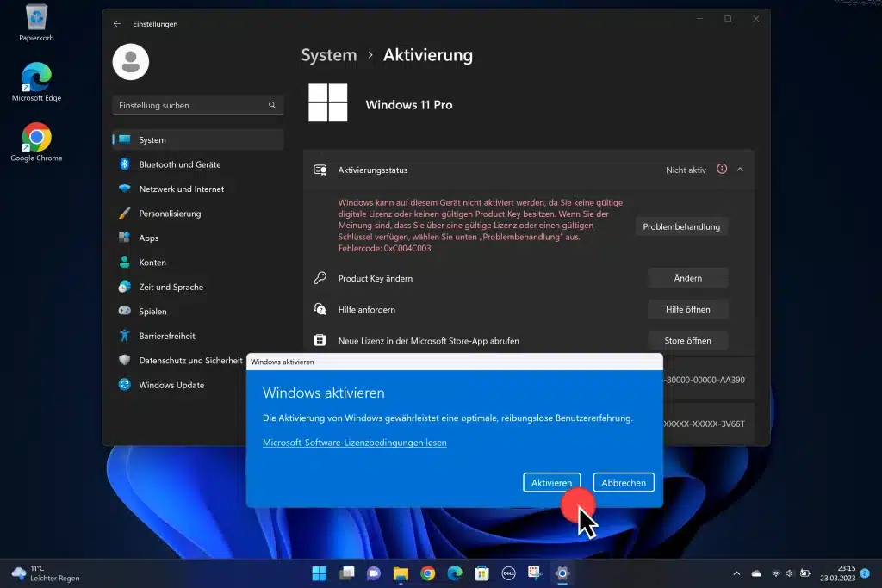Click the OneDrive cloud tray icon
Image resolution: width=882 pixels, height=588 pixels.
click(756, 573)
